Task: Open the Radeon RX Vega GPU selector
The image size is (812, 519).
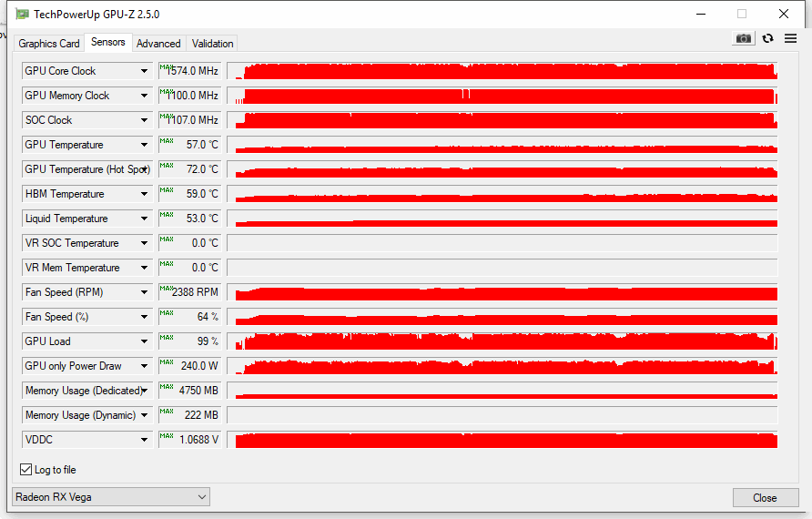Action: (x=111, y=497)
